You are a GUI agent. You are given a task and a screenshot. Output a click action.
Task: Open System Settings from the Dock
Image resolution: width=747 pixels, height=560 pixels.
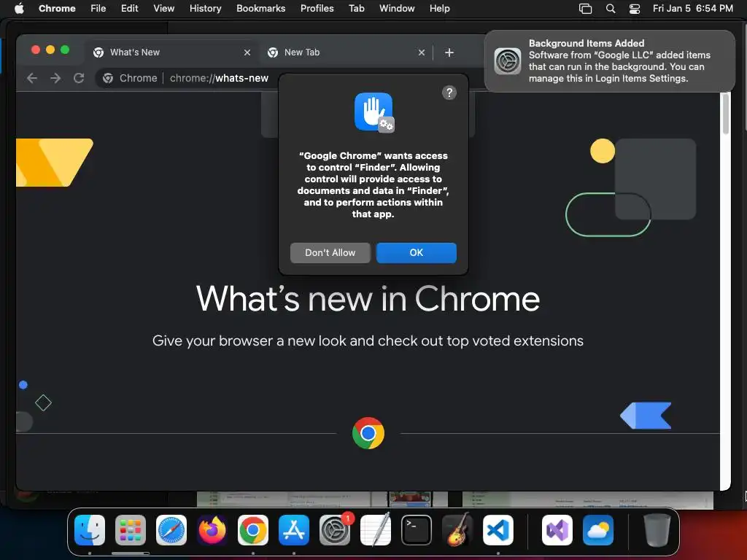pos(334,530)
